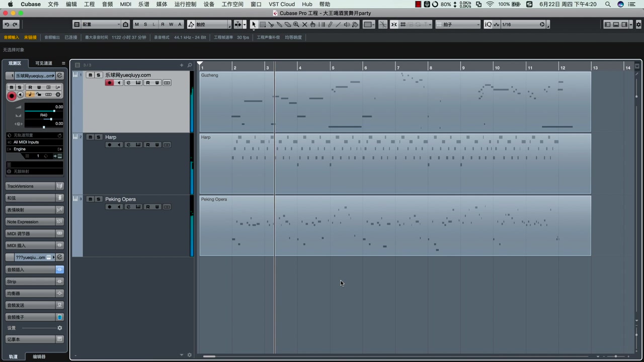This screenshot has width=644, height=362.
Task: Click the Note Expression section button
Action: [x=35, y=222]
